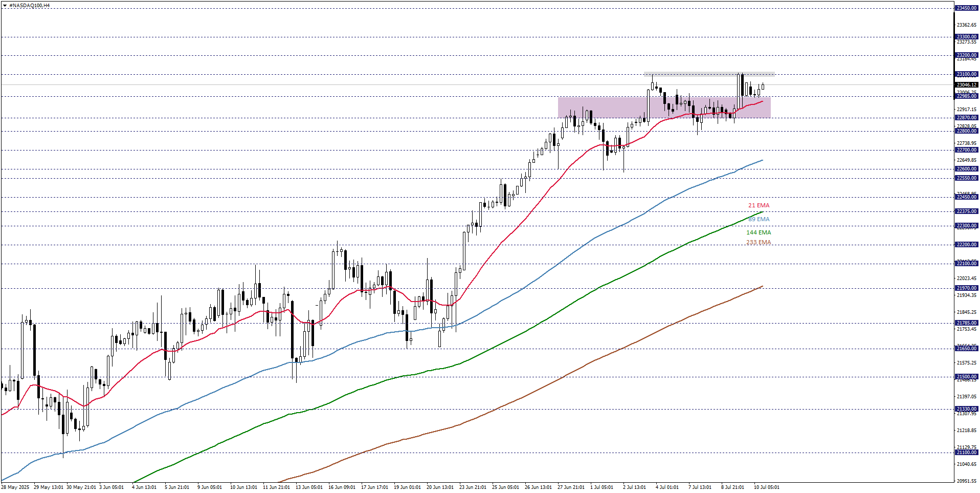
Task: Click the 26 Jun 13:01 time label
Action: pyautogui.click(x=538, y=487)
